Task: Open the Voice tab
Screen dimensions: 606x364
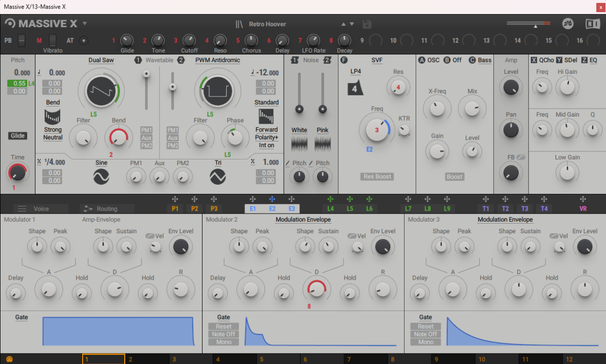Action: click(40, 209)
